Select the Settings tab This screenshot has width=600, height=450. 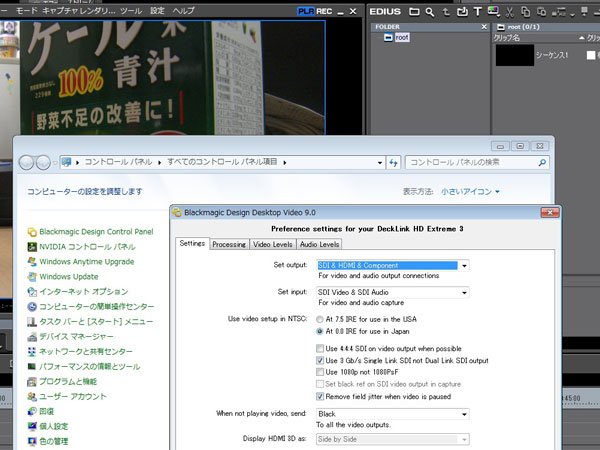pos(192,243)
